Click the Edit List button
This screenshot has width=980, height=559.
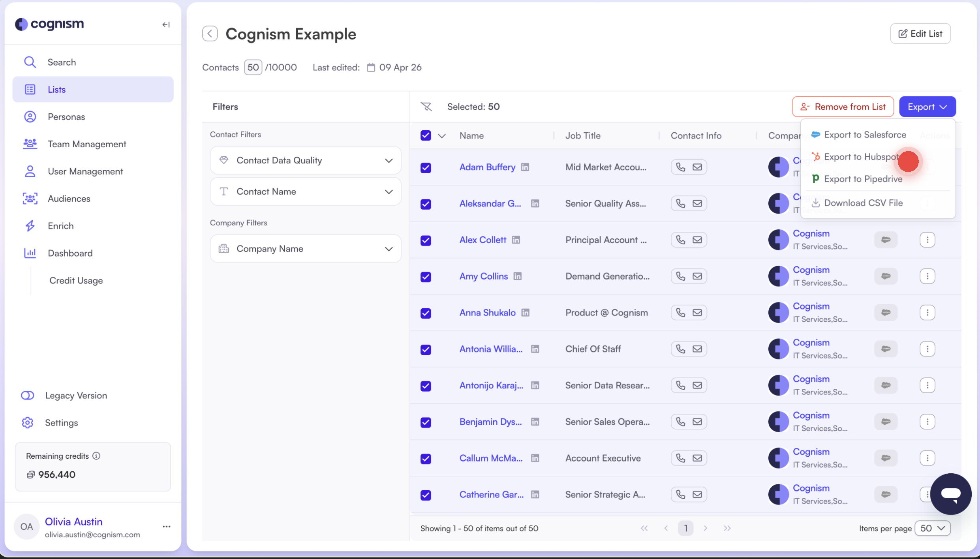point(920,34)
